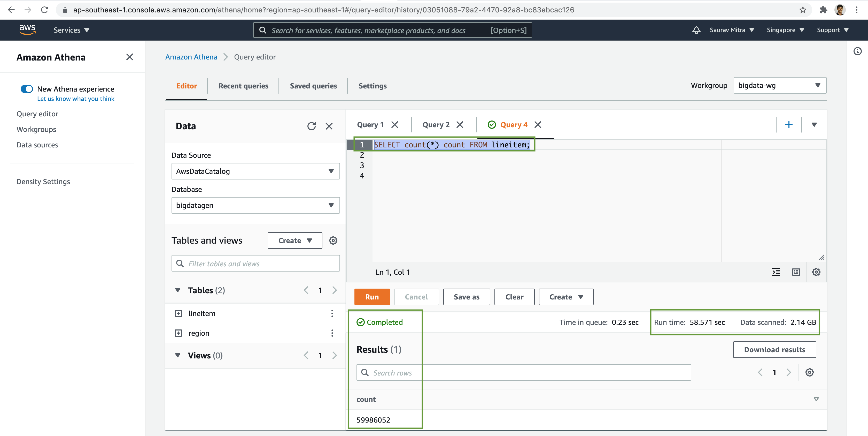
Task: Click the Search rows input field
Action: point(523,373)
